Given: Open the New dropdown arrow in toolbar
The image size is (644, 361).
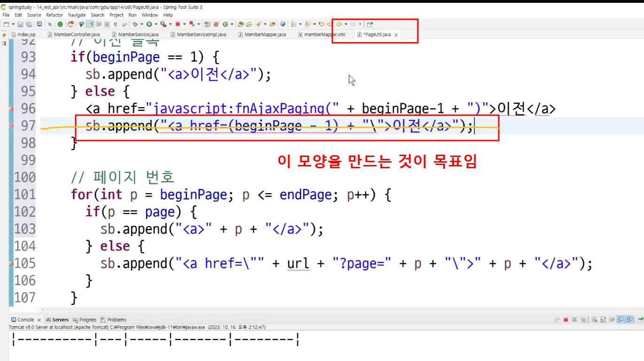Looking at the screenshot, I should [13, 24].
